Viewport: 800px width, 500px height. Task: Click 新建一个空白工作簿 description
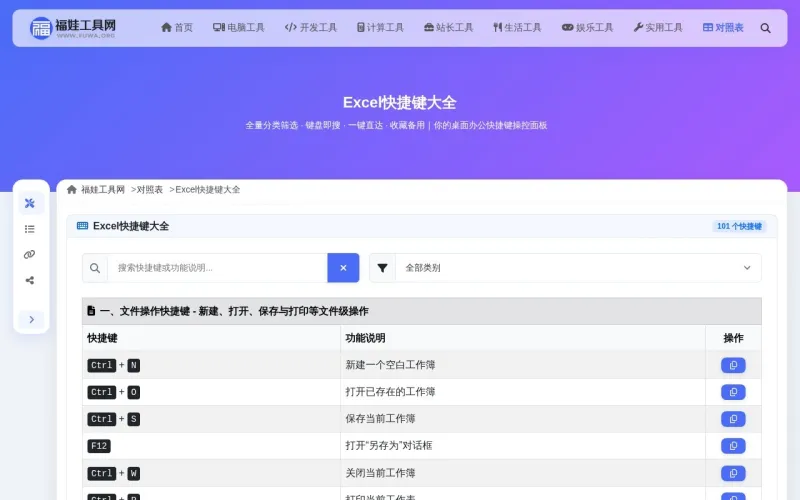click(390, 365)
